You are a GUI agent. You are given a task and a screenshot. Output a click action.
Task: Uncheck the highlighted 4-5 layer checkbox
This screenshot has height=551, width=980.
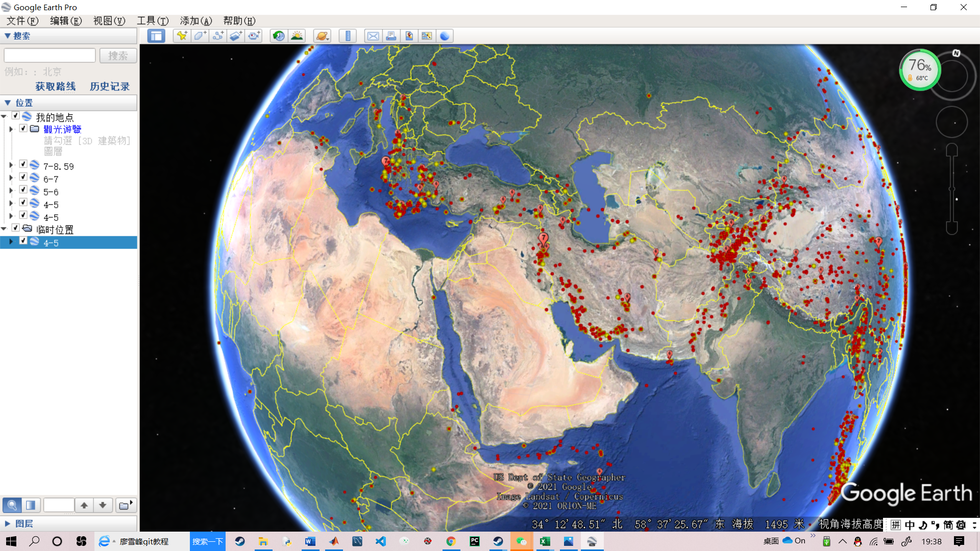coord(23,240)
